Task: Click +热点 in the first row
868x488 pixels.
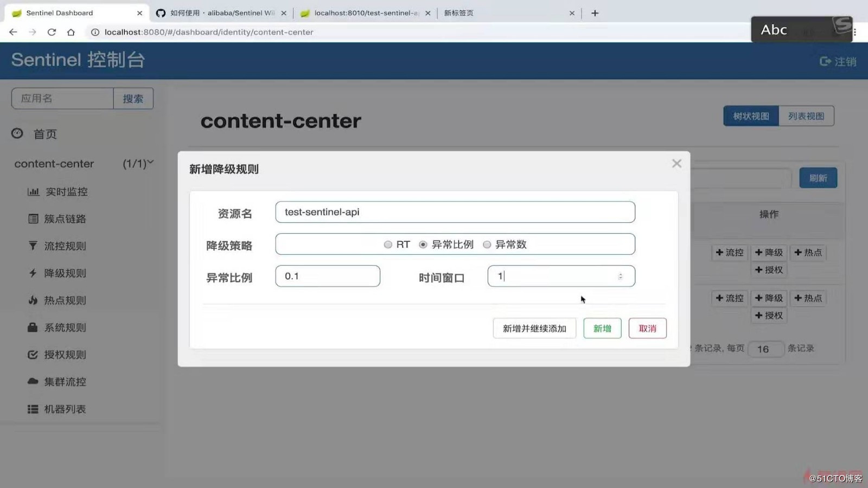Action: 808,253
